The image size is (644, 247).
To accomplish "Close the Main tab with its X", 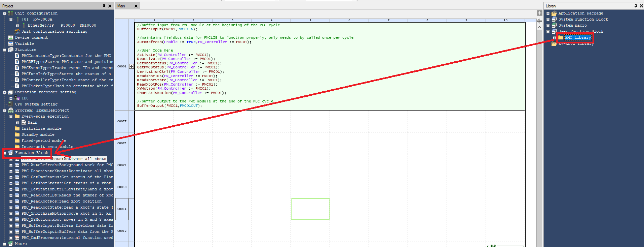I will [136, 6].
